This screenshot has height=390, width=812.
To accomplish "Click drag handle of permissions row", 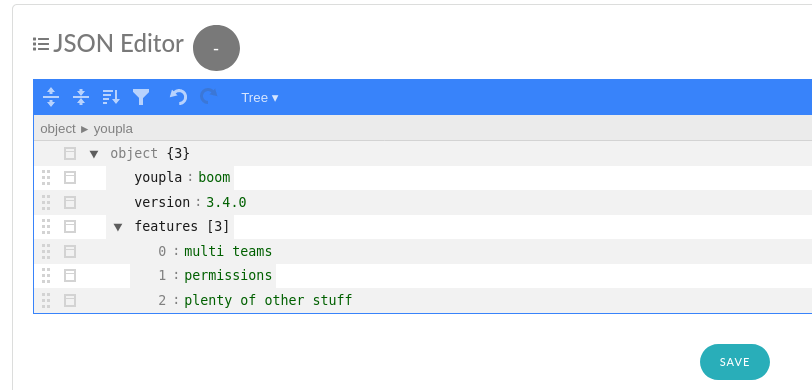I will click(x=46, y=276).
